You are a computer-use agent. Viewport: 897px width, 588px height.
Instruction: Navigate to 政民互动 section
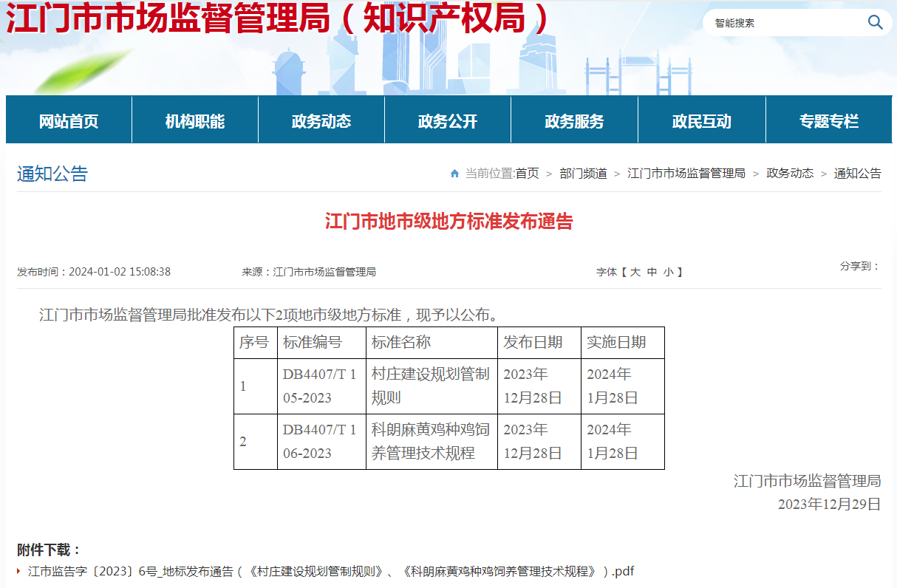701,121
